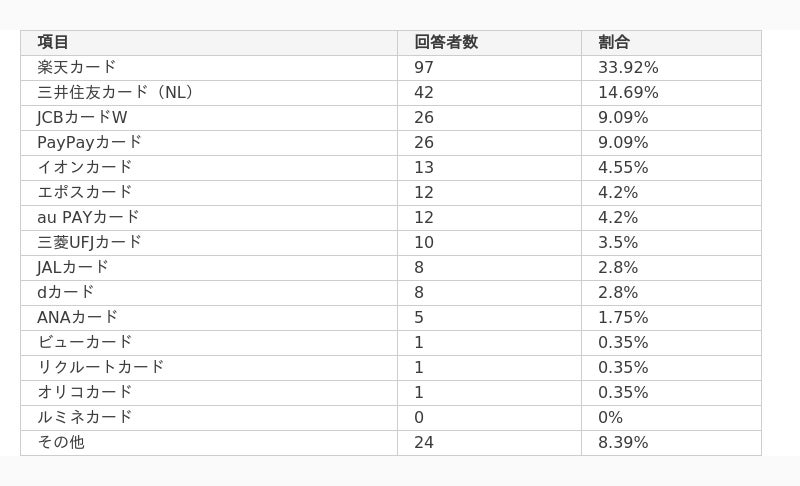Image resolution: width=800 pixels, height=486 pixels.
Task: Select the JALカード cell
Action: coord(209,267)
